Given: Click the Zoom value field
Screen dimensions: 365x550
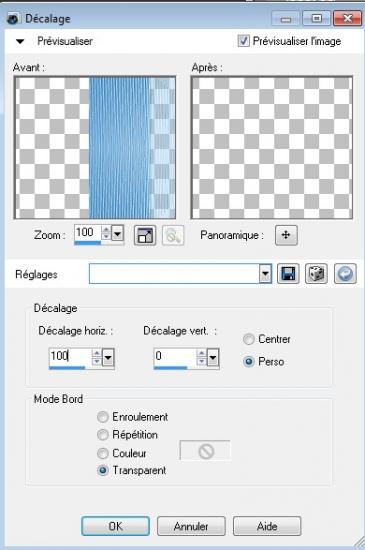Looking at the screenshot, I should pyautogui.click(x=88, y=232).
